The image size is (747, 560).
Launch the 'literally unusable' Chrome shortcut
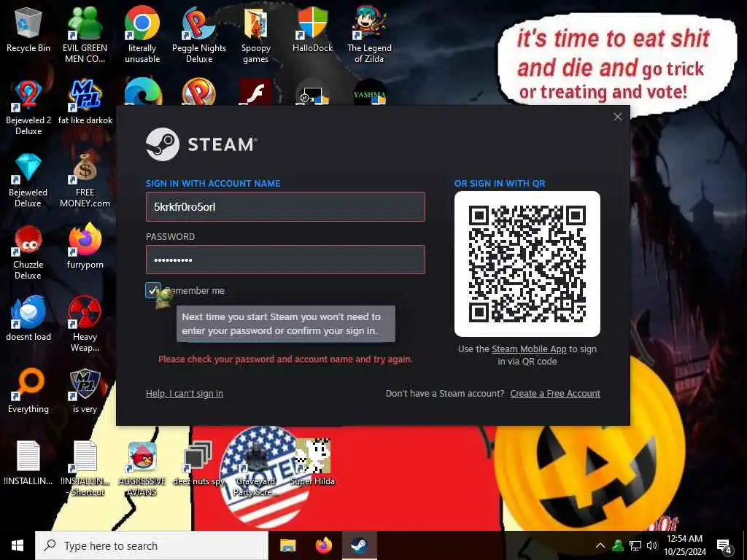tap(142, 34)
